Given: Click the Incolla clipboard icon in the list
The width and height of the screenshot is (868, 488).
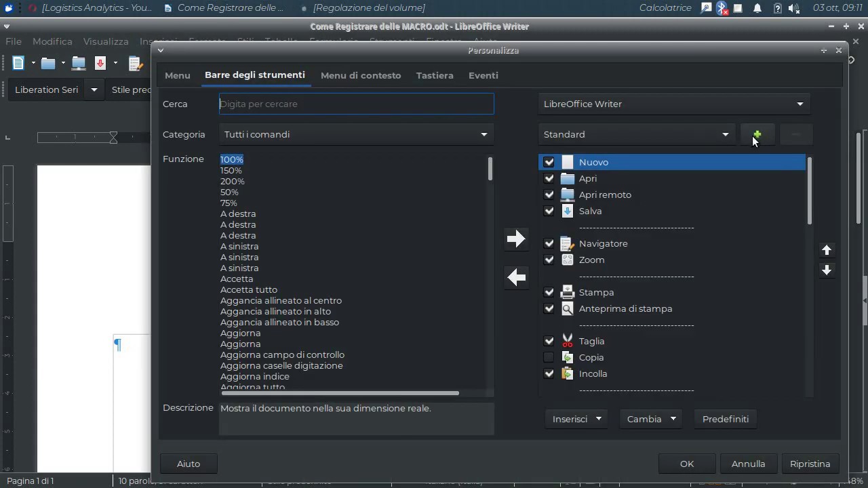Looking at the screenshot, I should pyautogui.click(x=568, y=373).
